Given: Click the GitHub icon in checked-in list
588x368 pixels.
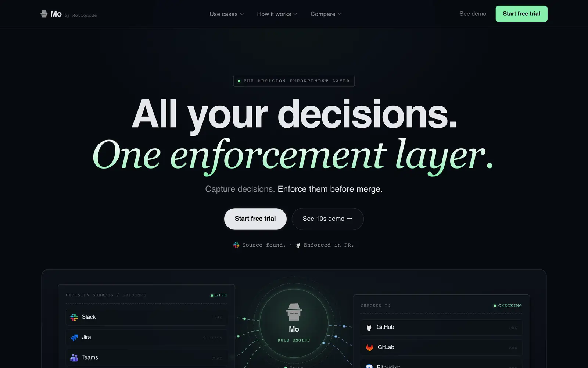Looking at the screenshot, I should pos(369,328).
